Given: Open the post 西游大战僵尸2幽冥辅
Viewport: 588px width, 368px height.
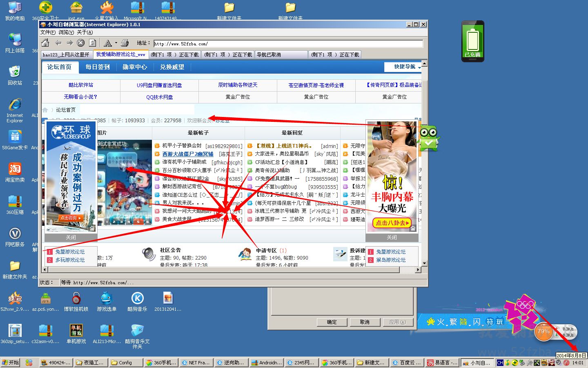Looking at the screenshot, I should pos(188,154).
